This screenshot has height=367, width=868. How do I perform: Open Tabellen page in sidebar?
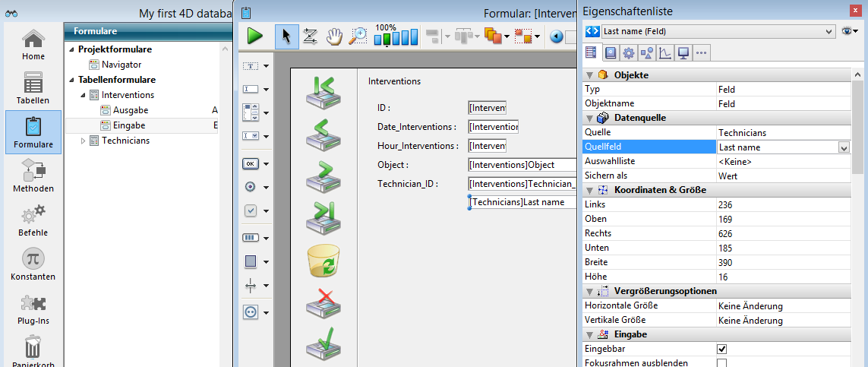click(x=33, y=87)
